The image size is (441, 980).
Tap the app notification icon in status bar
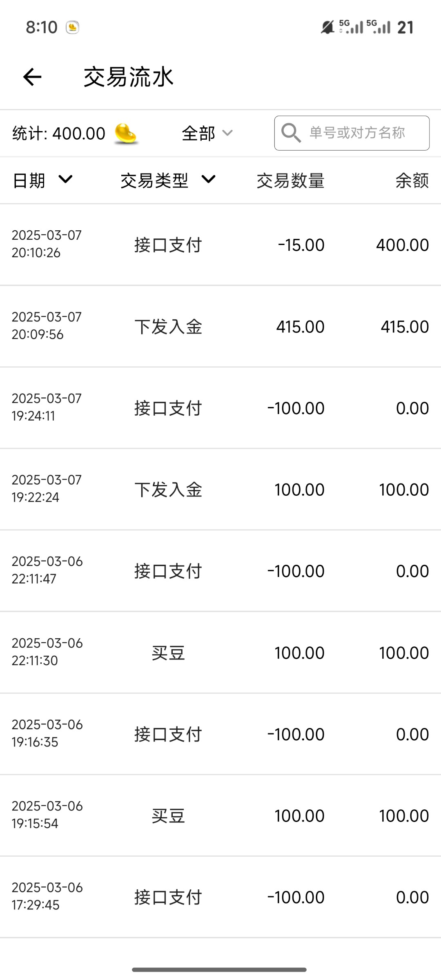[x=72, y=27]
